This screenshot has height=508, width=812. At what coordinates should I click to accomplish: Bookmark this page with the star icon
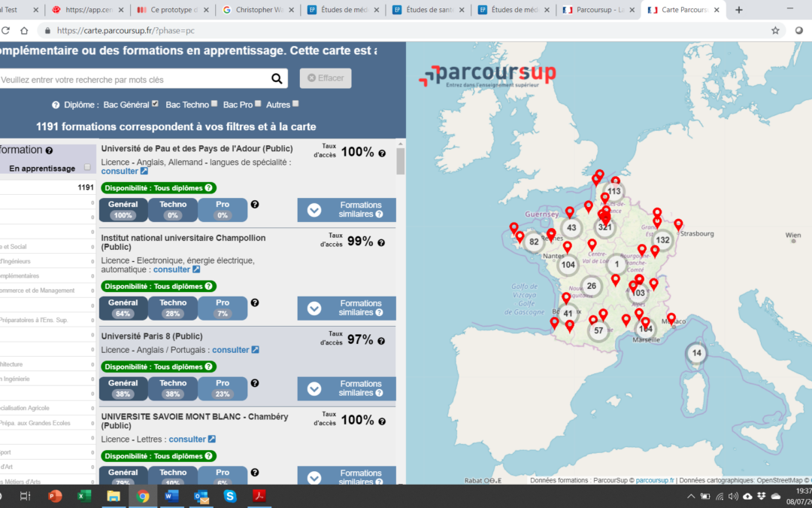coord(775,31)
